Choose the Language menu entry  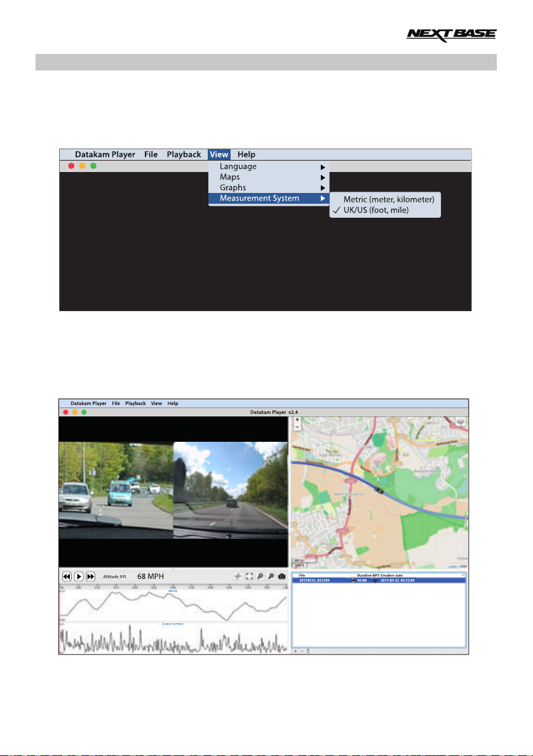pyautogui.click(x=269, y=166)
